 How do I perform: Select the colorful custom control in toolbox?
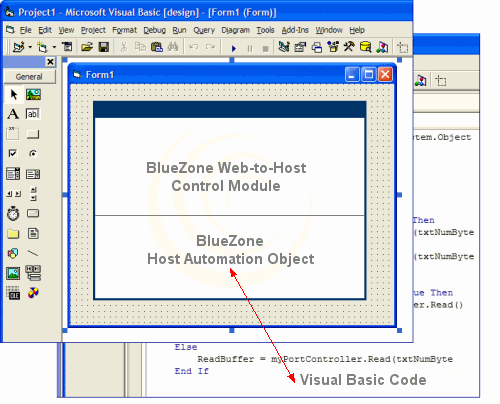(x=33, y=293)
